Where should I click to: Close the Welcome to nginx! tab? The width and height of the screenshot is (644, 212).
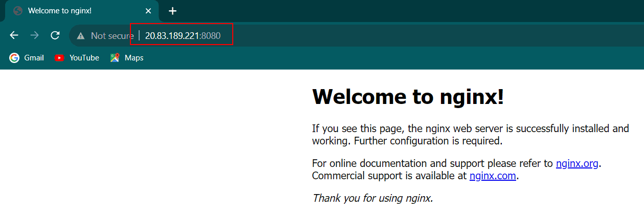point(148,11)
